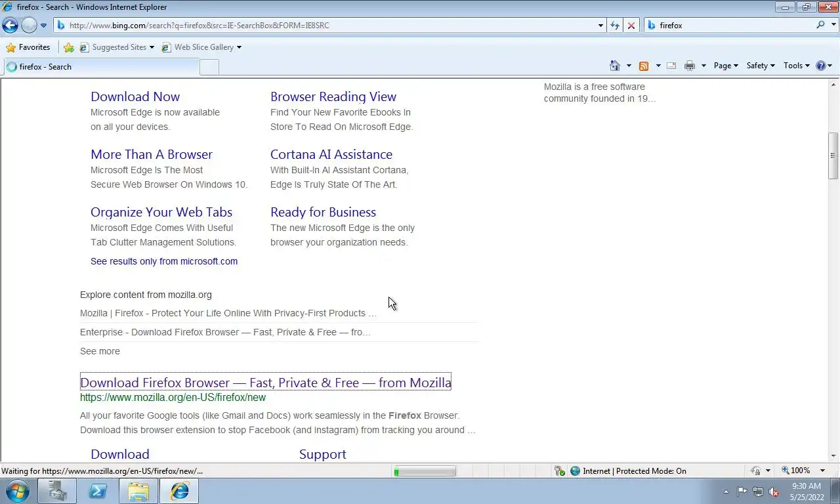Open Download Firefox Browser — Fast, Private & Free
Viewport: 840px width, 504px height.
266,383
